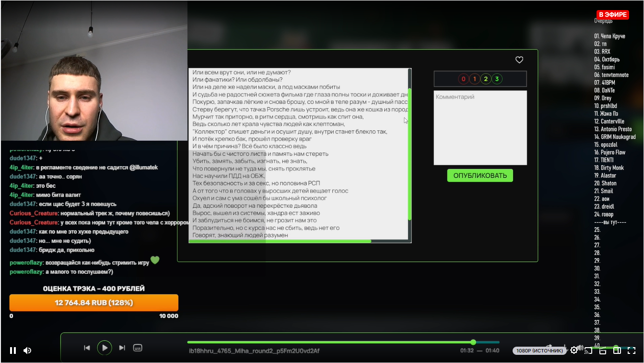Click queue entry '04. Октябрь'

[x=607, y=59]
